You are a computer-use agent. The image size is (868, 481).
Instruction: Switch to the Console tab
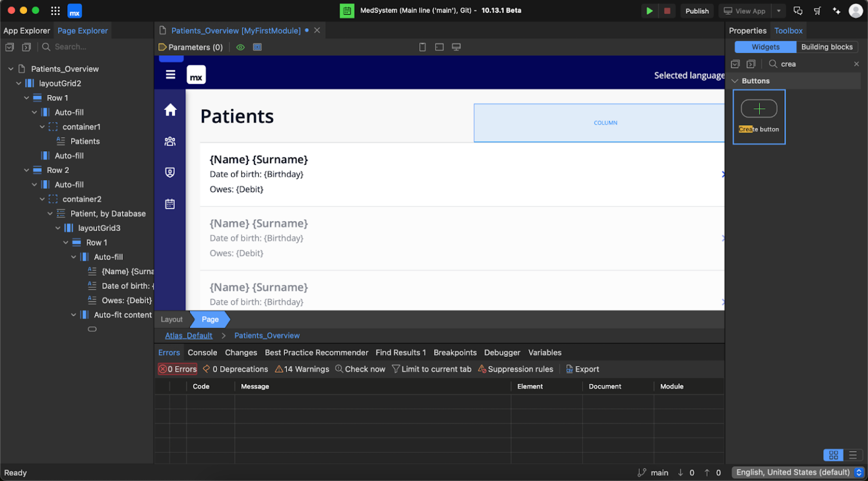202,352
